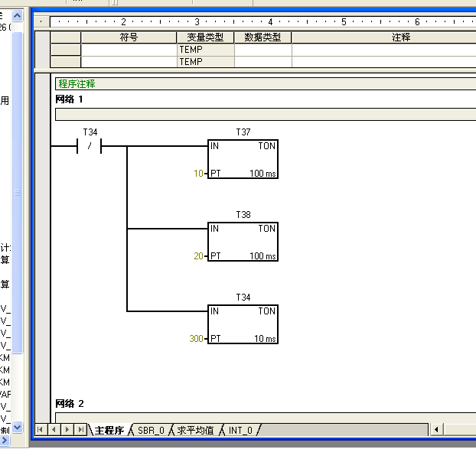Viewport: 476px width, 449px height.
Task: Click the T34 label above the bottom timer
Action: pos(243,297)
